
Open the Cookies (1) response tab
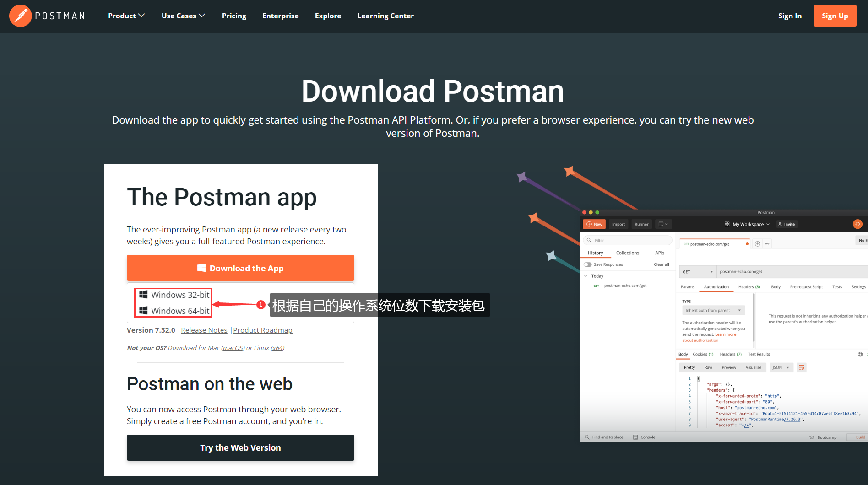[x=703, y=354]
